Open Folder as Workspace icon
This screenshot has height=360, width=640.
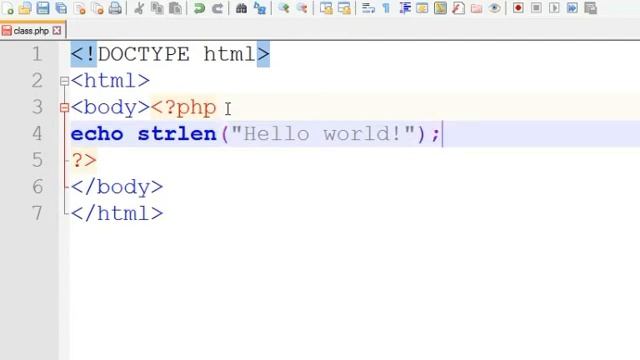[476, 8]
